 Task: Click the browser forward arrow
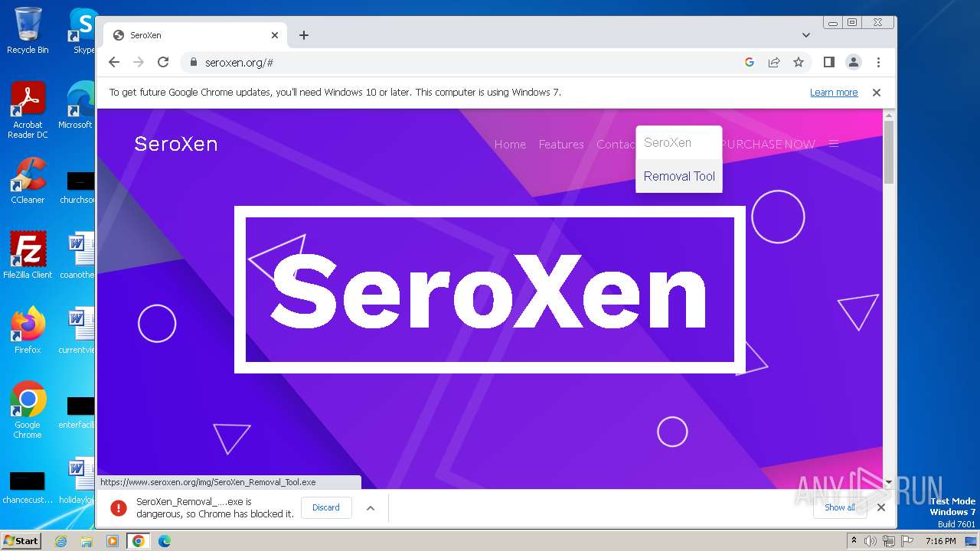[x=139, y=62]
